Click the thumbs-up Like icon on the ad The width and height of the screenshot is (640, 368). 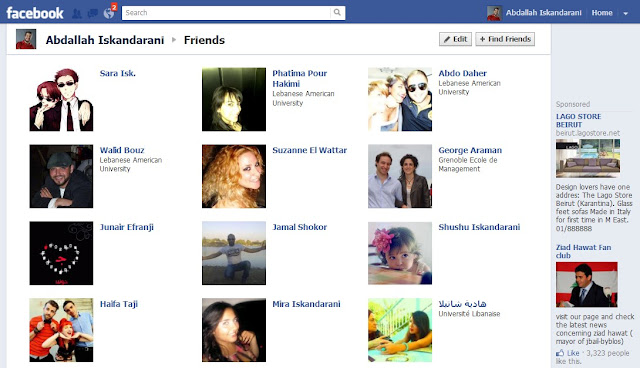click(x=560, y=353)
